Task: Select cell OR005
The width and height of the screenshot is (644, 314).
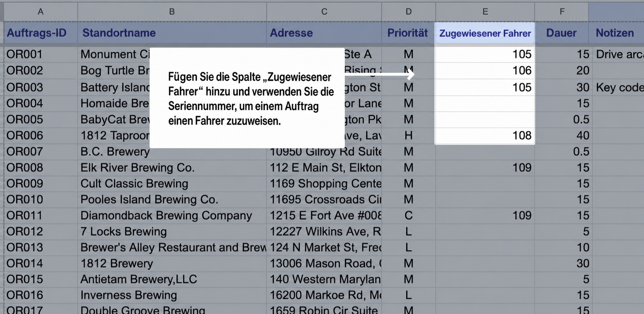Action: [x=41, y=119]
